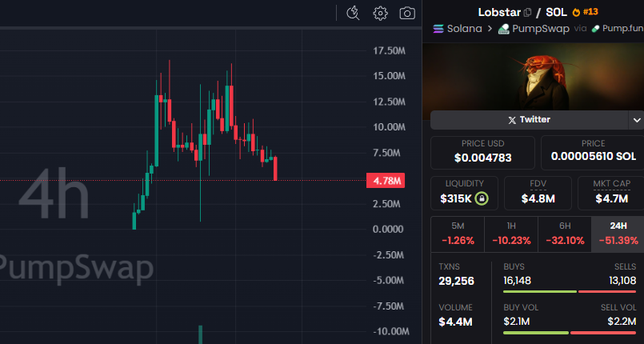
Task: Open the Twitter link button
Action: (x=530, y=120)
